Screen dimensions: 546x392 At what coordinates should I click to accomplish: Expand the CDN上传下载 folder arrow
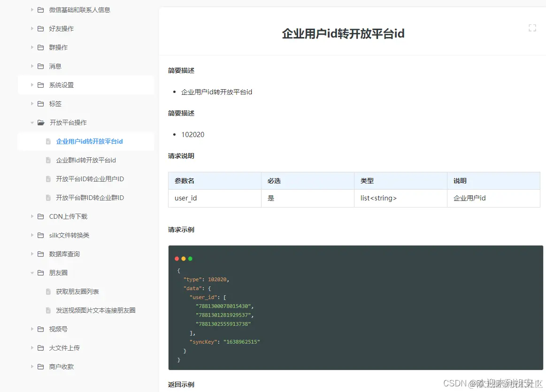pyautogui.click(x=31, y=216)
